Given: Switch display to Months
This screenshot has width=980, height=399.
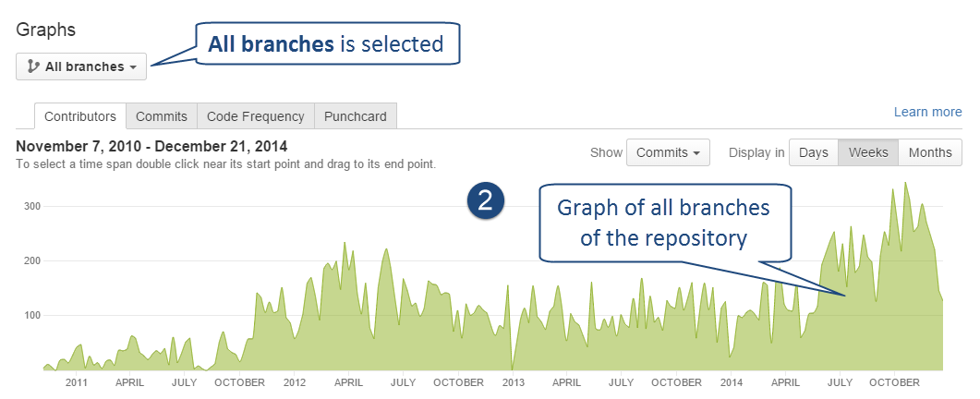Looking at the screenshot, I should coord(930,152).
